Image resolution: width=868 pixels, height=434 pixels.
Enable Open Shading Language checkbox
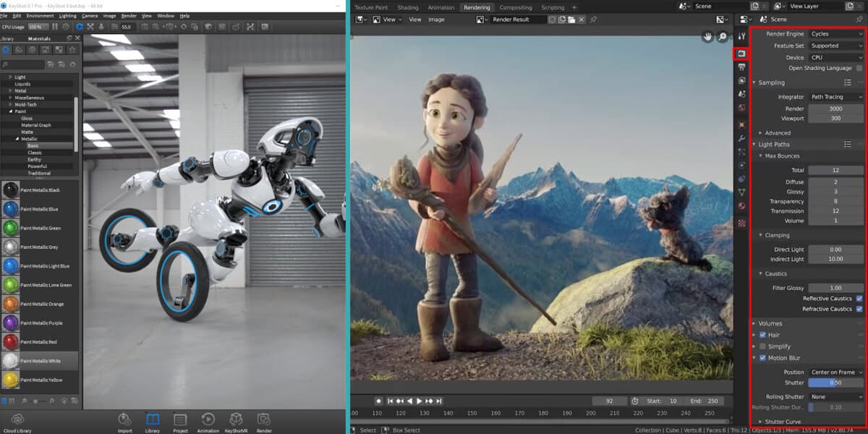click(859, 68)
